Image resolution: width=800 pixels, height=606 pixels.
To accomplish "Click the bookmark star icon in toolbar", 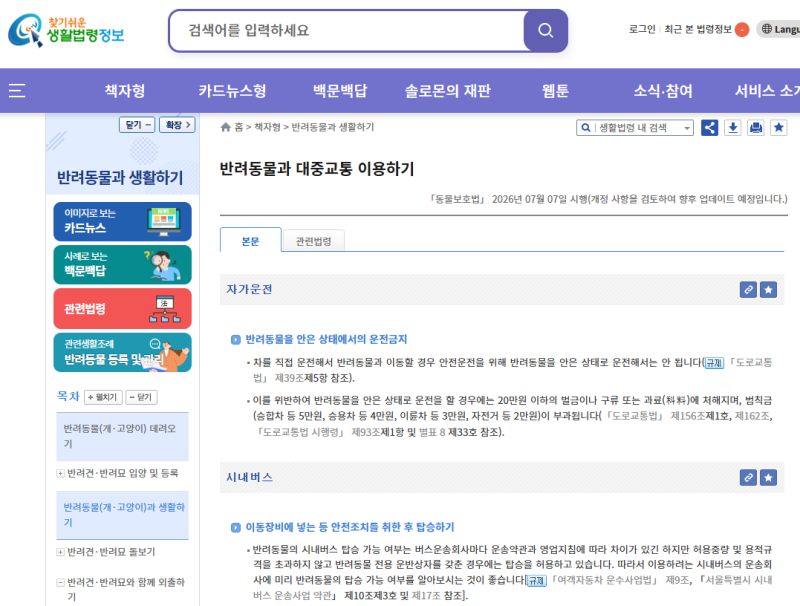I will click(779, 128).
